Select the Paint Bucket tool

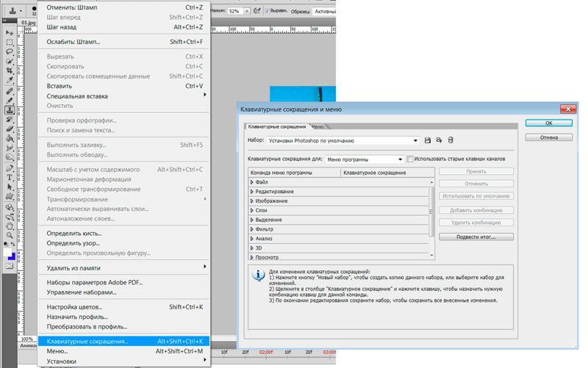[x=10, y=138]
